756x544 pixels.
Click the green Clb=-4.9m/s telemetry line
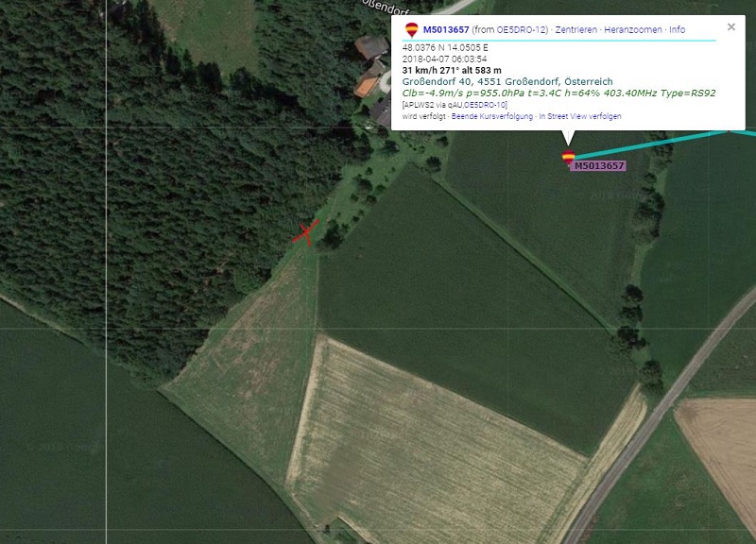(x=558, y=93)
